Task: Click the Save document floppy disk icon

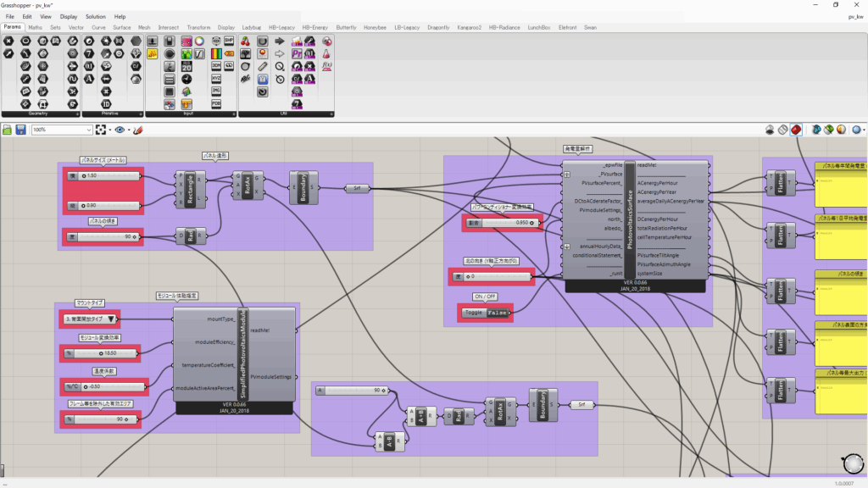Action: (x=20, y=130)
